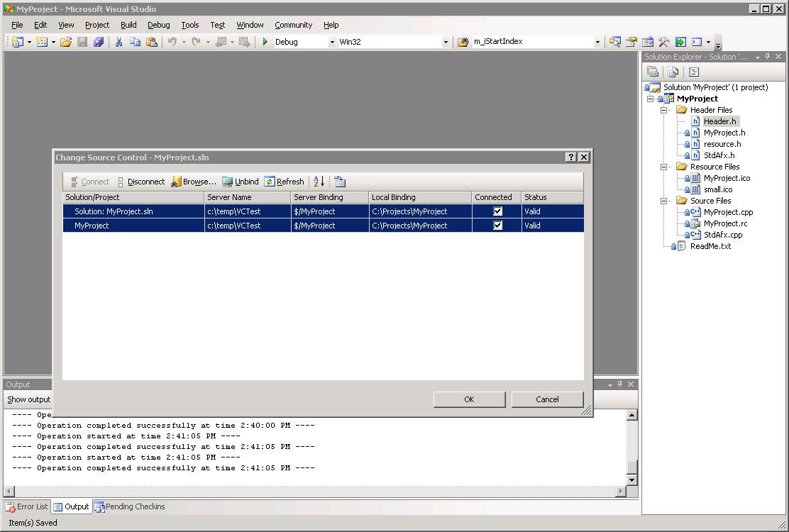This screenshot has width=789, height=532.
Task: Open the Debug configuration dropdown
Action: coord(331,42)
